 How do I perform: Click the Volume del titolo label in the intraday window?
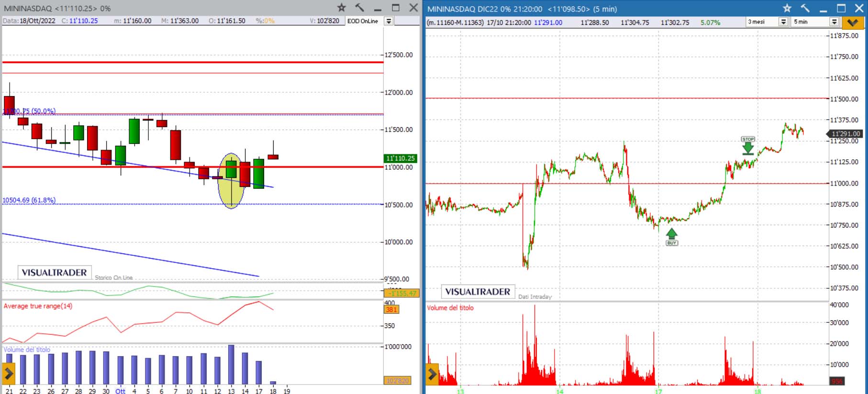point(450,308)
